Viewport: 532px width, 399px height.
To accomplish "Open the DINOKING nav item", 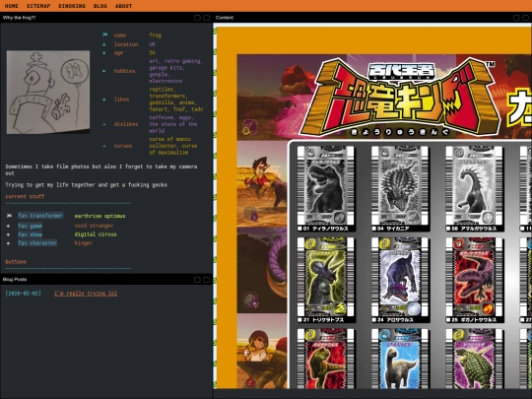I will [72, 6].
